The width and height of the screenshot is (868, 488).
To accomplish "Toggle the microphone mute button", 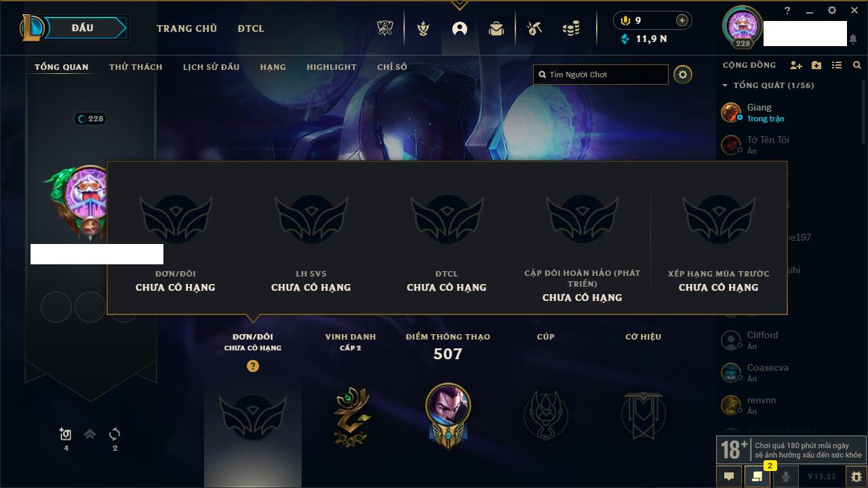I will pos(785,476).
